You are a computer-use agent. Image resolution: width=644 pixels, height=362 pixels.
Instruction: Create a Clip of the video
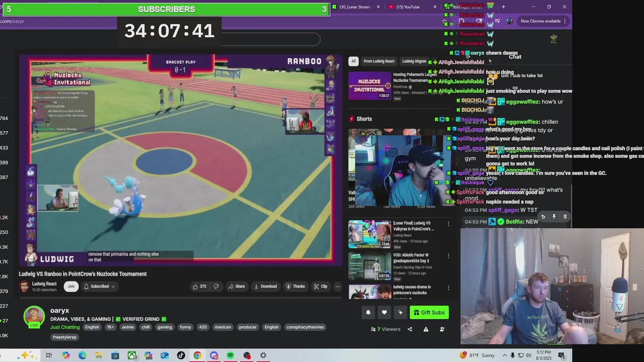click(320, 287)
